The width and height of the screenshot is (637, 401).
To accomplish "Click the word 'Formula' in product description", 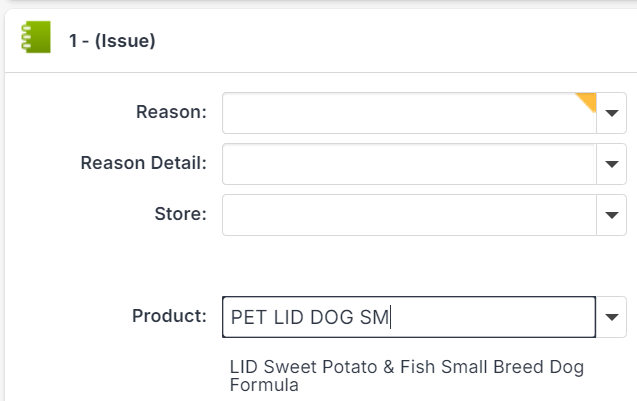I will pyautogui.click(x=264, y=384).
